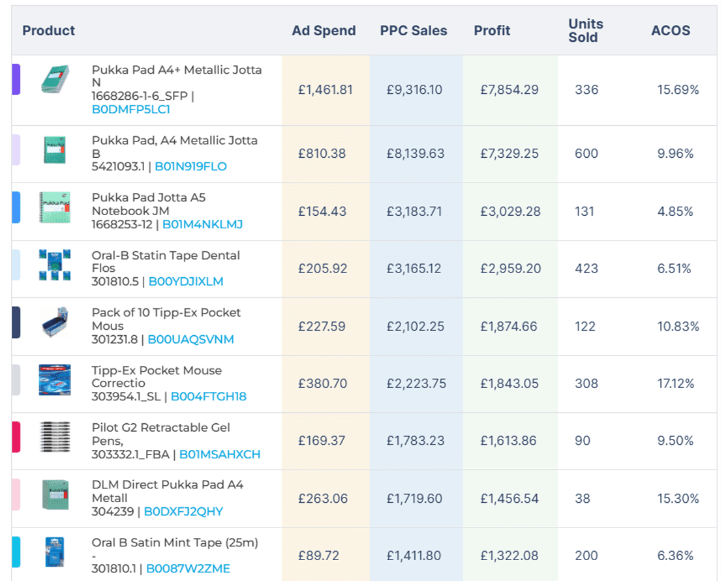728x581 pixels.
Task: Select product title Pukka Pad Jotta A5 Notebook JM
Action: coord(149,204)
